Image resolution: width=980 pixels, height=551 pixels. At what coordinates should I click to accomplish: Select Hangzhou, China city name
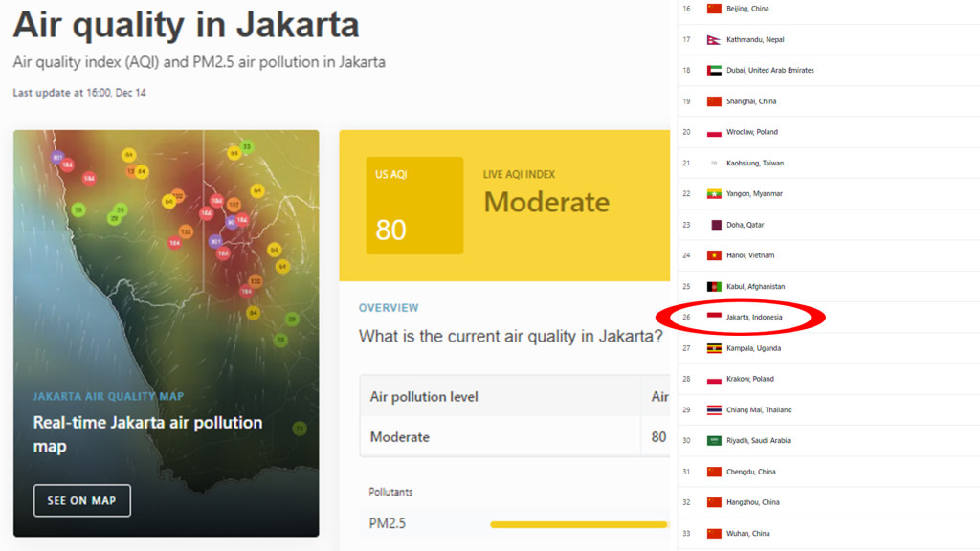[x=752, y=502]
